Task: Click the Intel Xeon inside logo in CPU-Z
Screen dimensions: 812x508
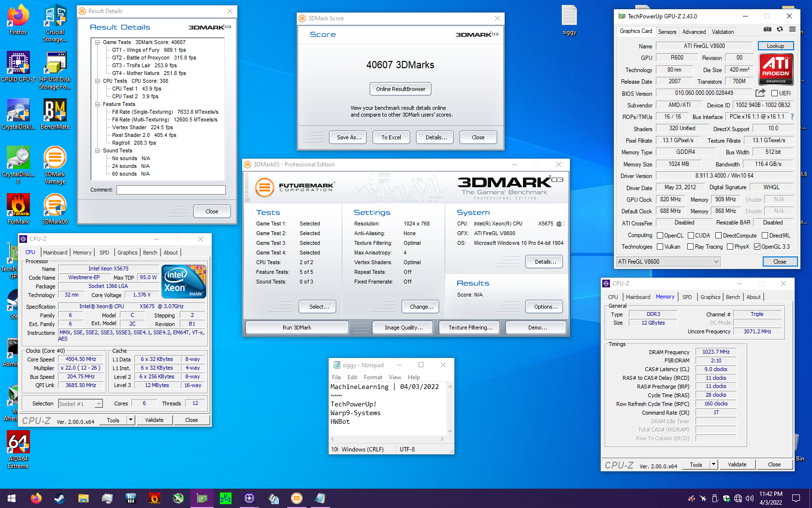Action: [184, 282]
